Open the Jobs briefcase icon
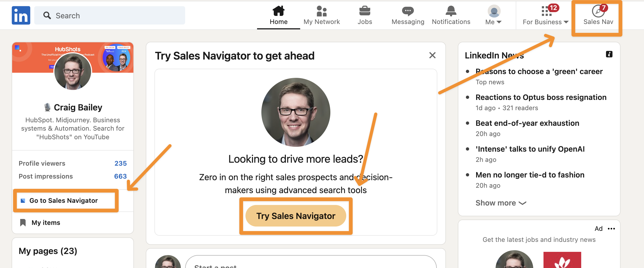 (x=365, y=11)
